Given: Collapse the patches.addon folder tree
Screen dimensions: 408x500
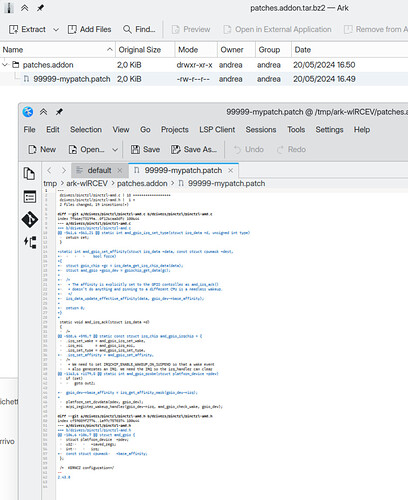Looking at the screenshot, I should (5, 65).
